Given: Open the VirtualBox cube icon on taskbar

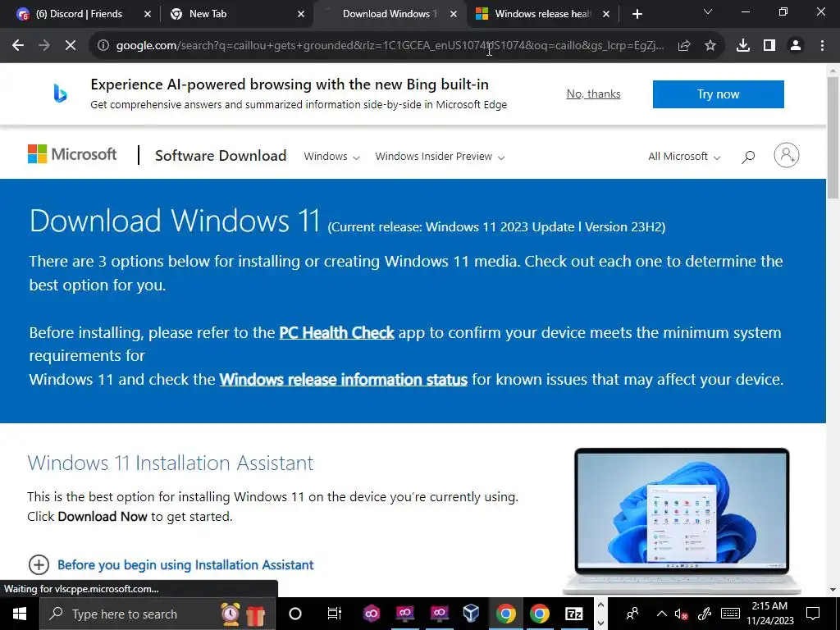Looking at the screenshot, I should coord(471,614).
